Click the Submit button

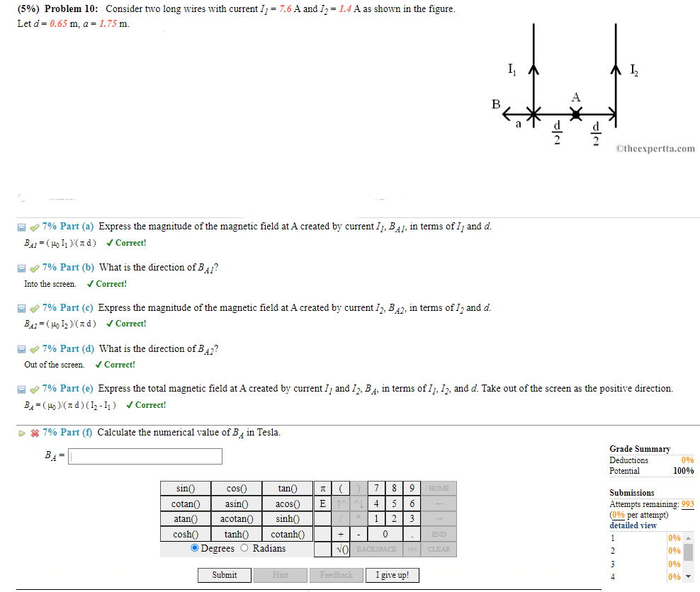click(224, 575)
